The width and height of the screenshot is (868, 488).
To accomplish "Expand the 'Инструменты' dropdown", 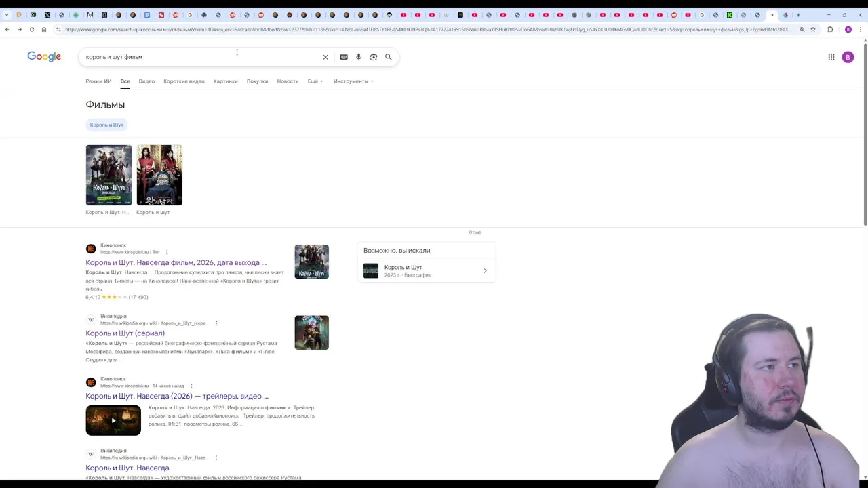I will click(x=353, y=81).
